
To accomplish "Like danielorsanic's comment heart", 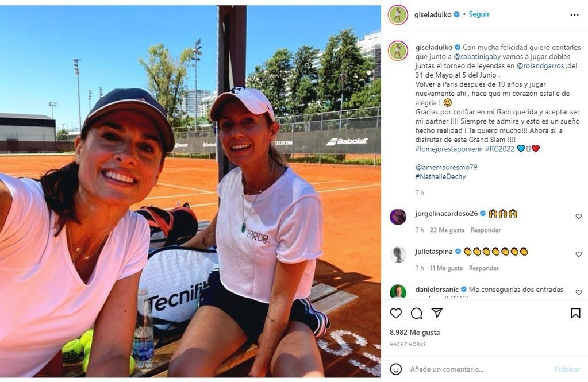I will coord(579,292).
